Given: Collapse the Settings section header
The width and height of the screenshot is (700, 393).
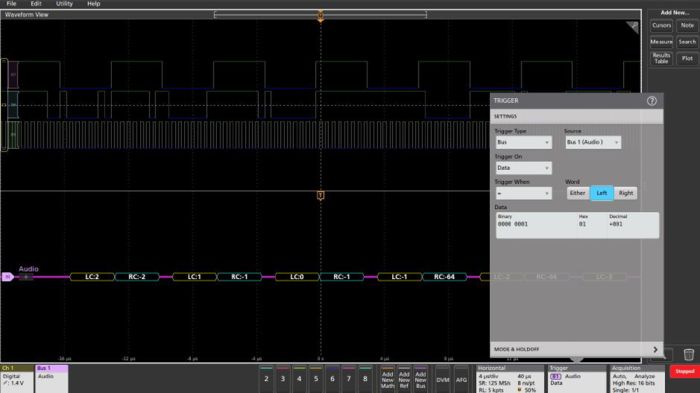Looking at the screenshot, I should coord(576,116).
